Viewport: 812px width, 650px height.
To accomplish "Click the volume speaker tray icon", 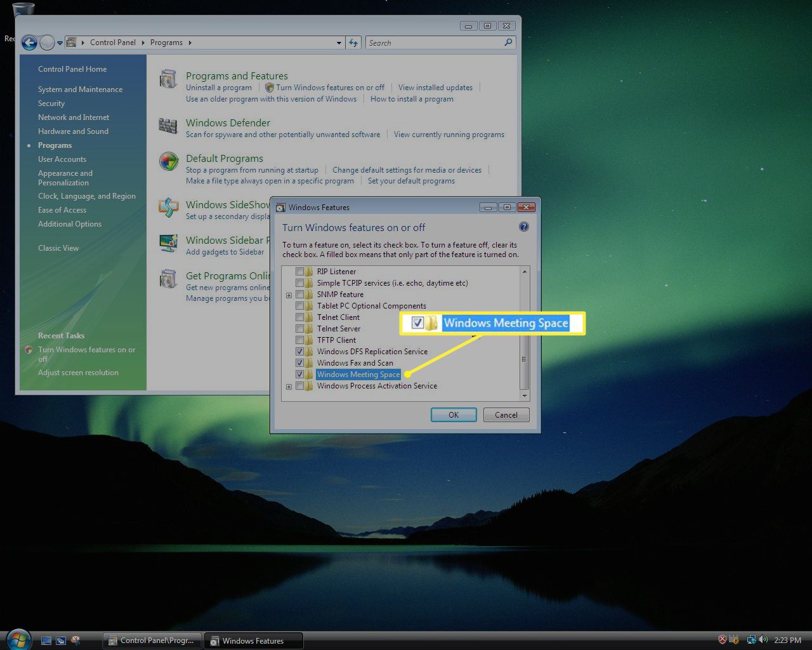I will click(x=763, y=640).
